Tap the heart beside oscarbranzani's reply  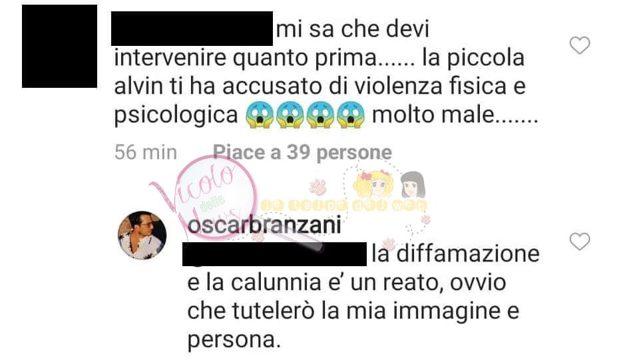[x=580, y=242]
